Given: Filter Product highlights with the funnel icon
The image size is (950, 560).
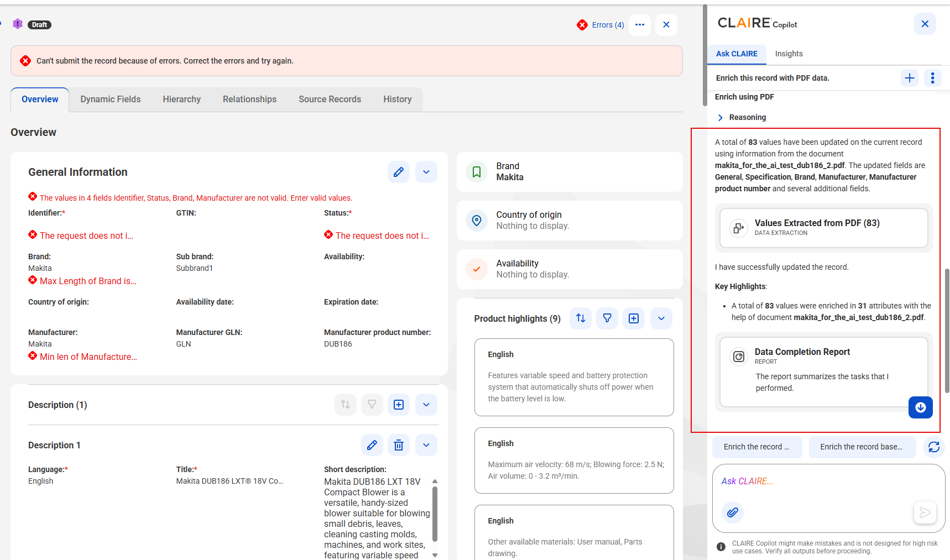Looking at the screenshot, I should tap(607, 318).
